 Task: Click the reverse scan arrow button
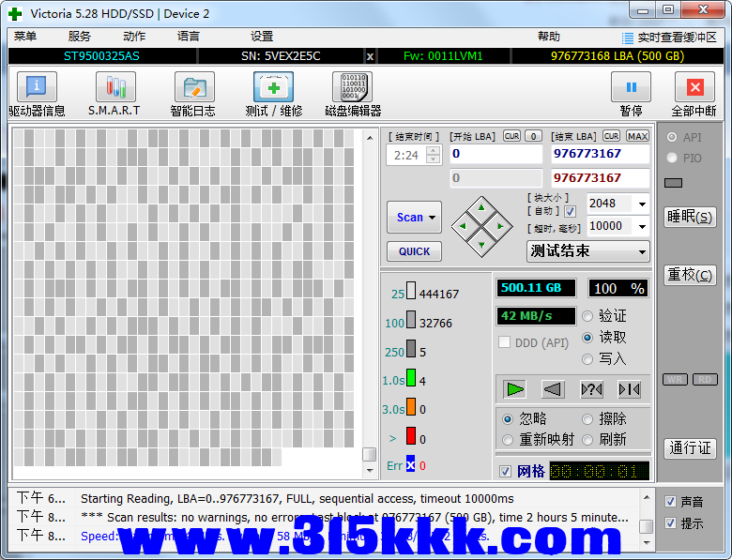point(553,389)
